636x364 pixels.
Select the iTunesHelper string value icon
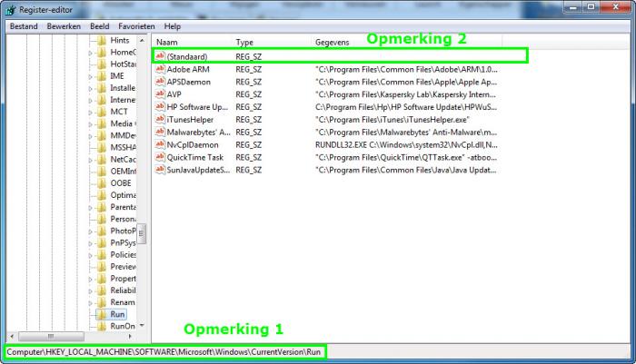pyautogui.click(x=160, y=119)
